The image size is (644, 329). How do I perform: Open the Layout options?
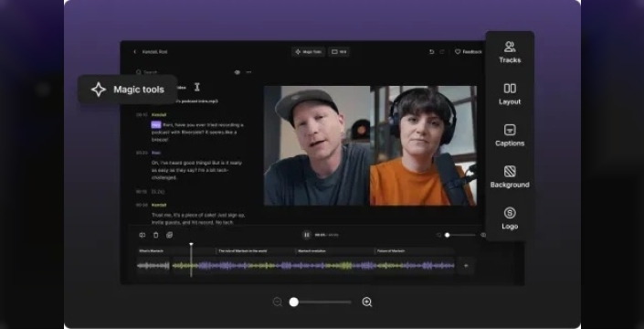[510, 94]
